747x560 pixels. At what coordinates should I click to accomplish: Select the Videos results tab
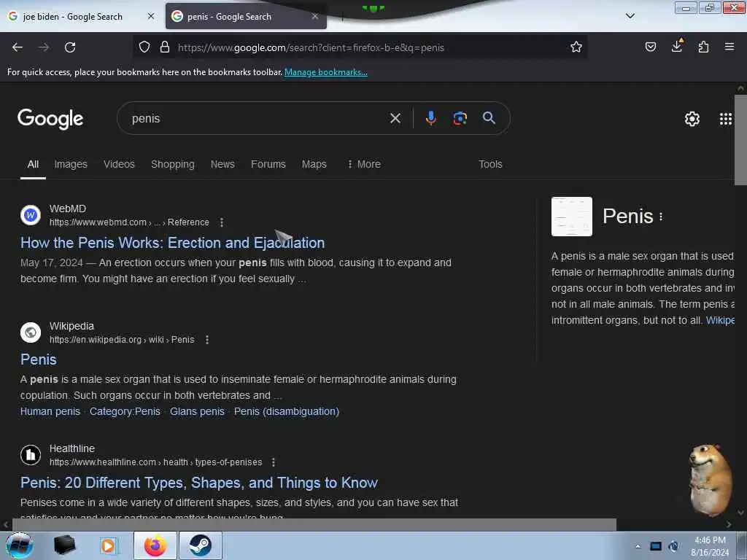click(x=119, y=164)
